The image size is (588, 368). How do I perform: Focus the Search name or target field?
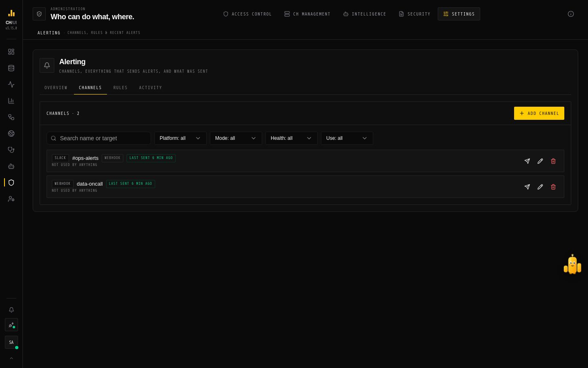click(x=99, y=138)
